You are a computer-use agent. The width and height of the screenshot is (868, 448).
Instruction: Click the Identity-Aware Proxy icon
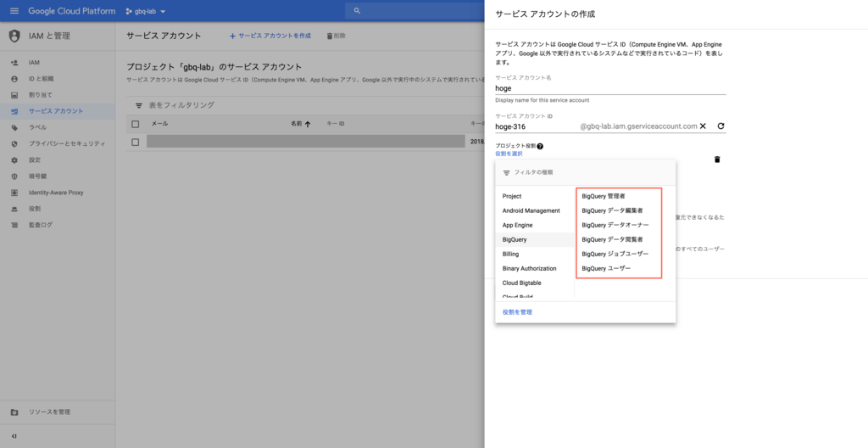(14, 193)
